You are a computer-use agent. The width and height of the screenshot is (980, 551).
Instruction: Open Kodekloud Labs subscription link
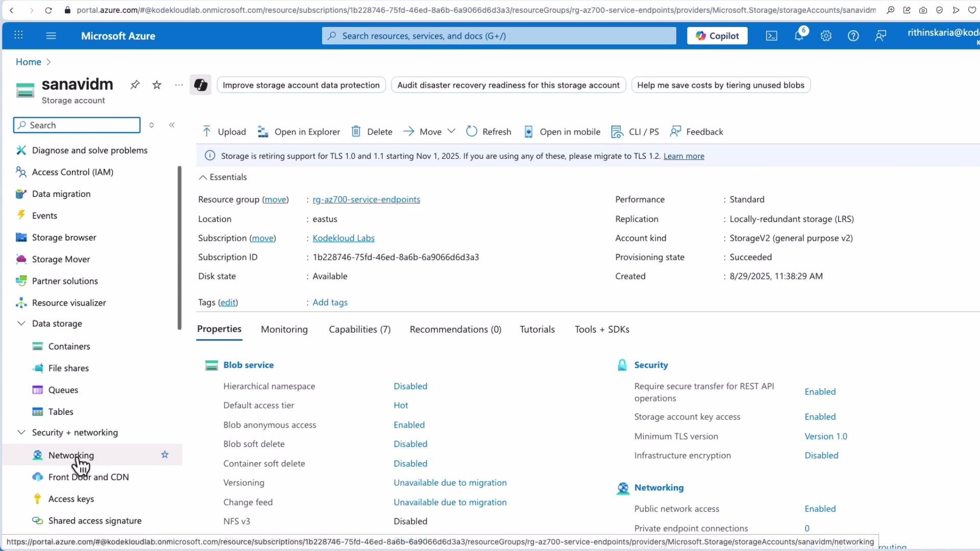(x=344, y=238)
